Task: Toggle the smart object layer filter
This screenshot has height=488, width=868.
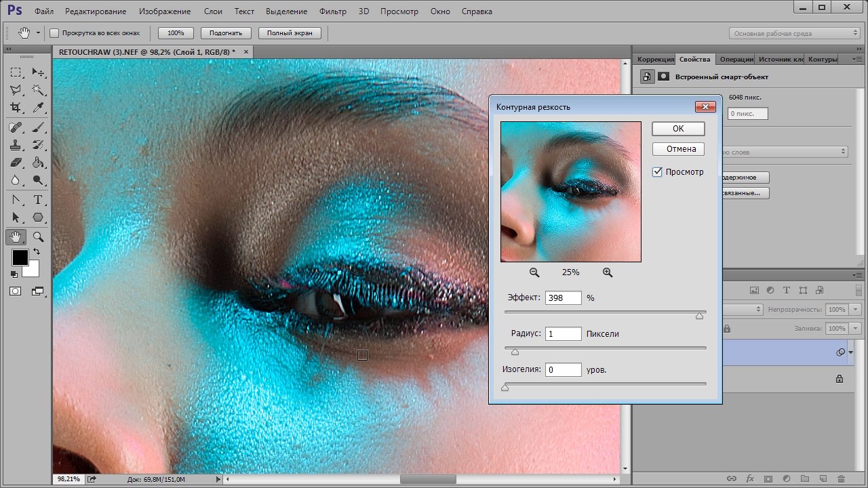Action: (x=819, y=290)
